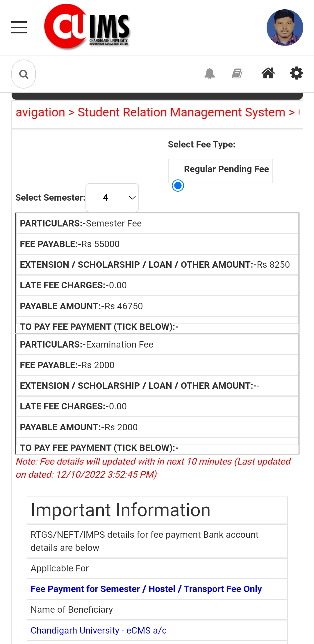Viewport: 314px width, 644px height.
Task: Open the hamburger navigation menu
Action: tap(19, 27)
